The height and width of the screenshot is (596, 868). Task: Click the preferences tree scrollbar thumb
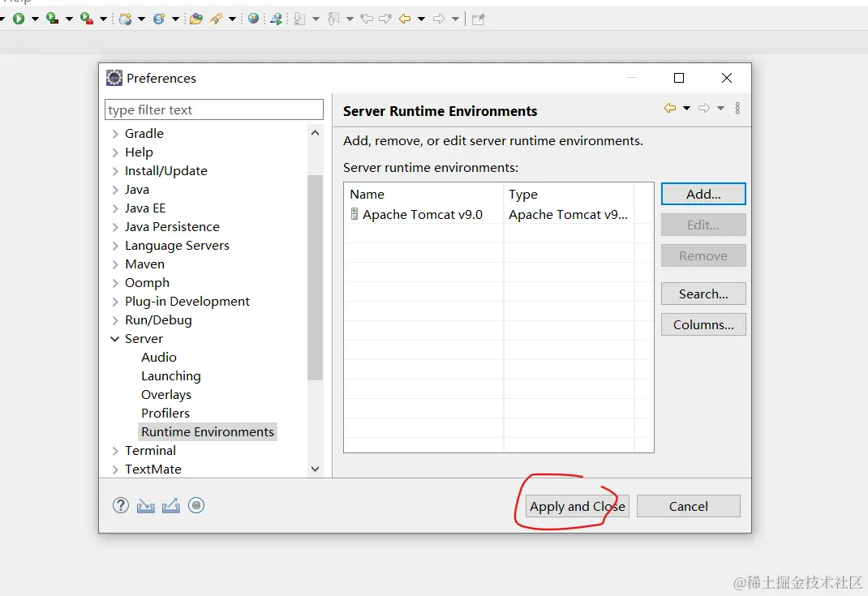[315, 277]
